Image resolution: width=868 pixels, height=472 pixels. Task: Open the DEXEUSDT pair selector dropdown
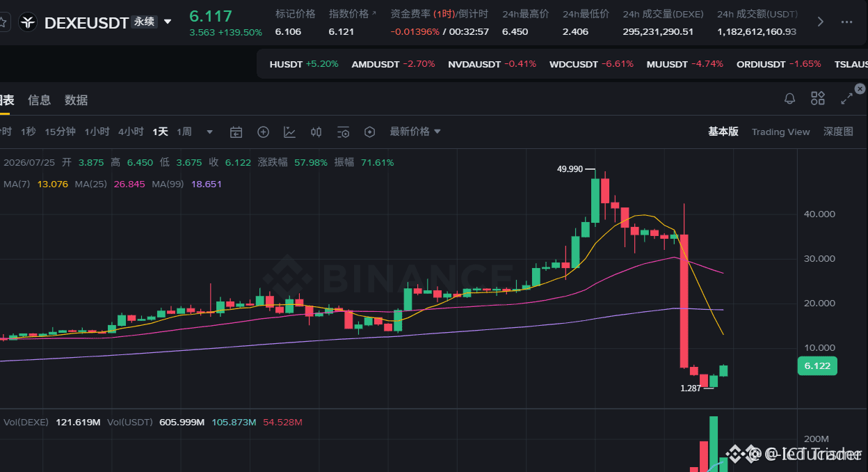point(168,22)
